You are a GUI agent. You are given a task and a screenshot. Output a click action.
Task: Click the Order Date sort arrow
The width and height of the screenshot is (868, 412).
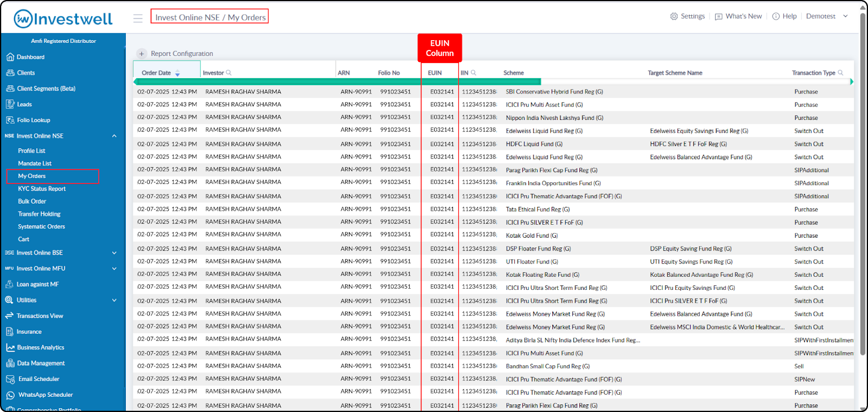(x=177, y=73)
